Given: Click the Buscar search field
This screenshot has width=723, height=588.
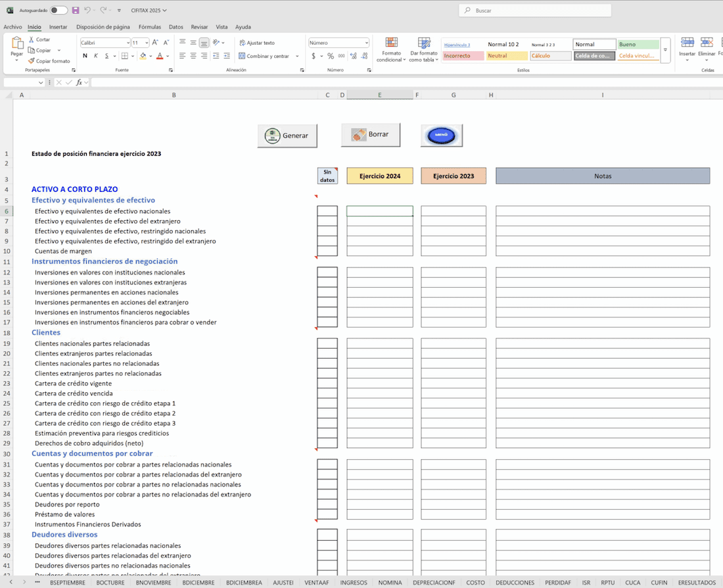Looking at the screenshot, I should coord(534,11).
